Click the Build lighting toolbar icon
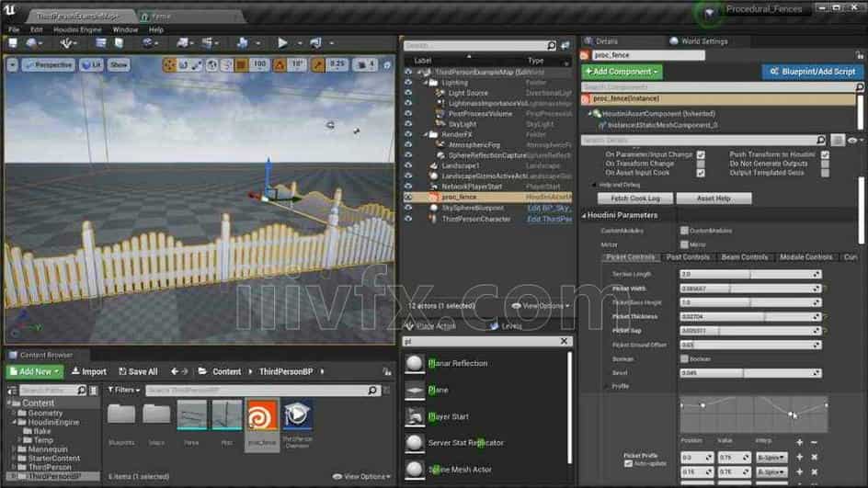This screenshot has width=868, height=488. [242, 42]
